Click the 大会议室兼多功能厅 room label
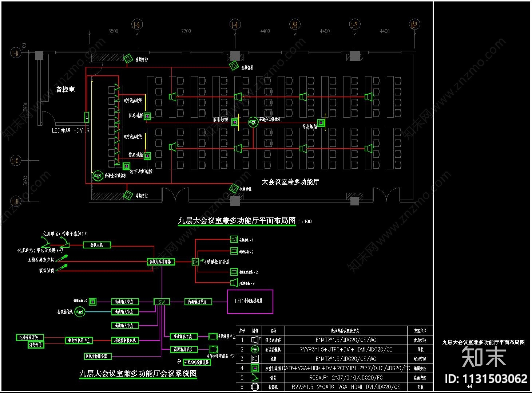The image size is (532, 393). (x=290, y=182)
